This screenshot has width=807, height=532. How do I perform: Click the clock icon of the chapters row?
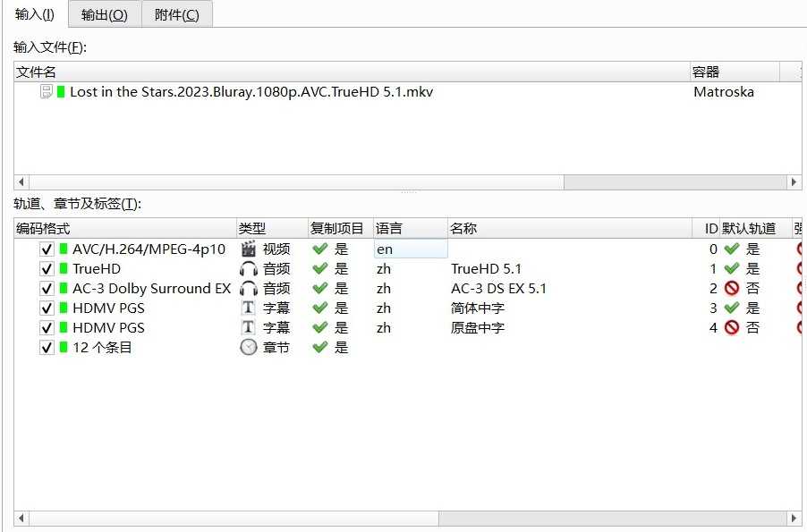pos(249,347)
